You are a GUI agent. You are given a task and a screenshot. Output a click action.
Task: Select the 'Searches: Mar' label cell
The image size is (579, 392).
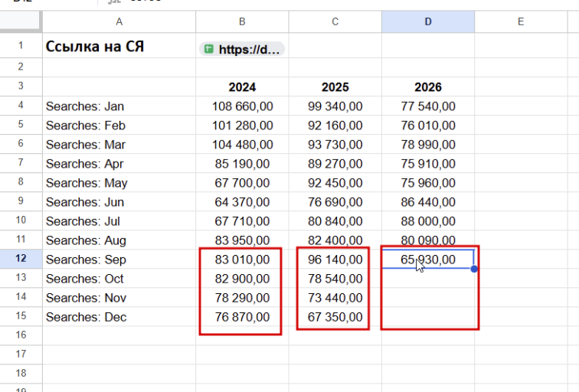point(119,145)
